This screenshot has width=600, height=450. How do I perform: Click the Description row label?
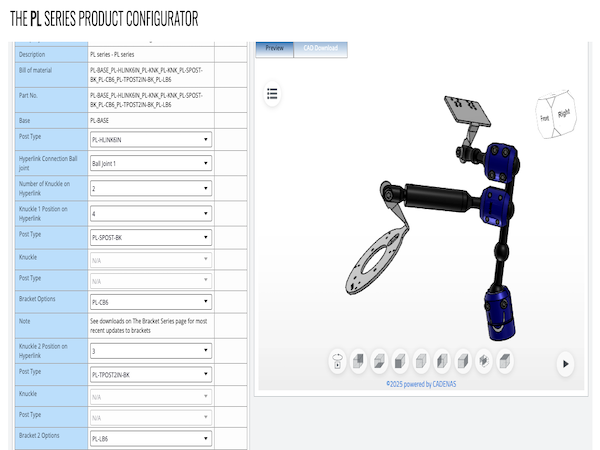(32, 54)
